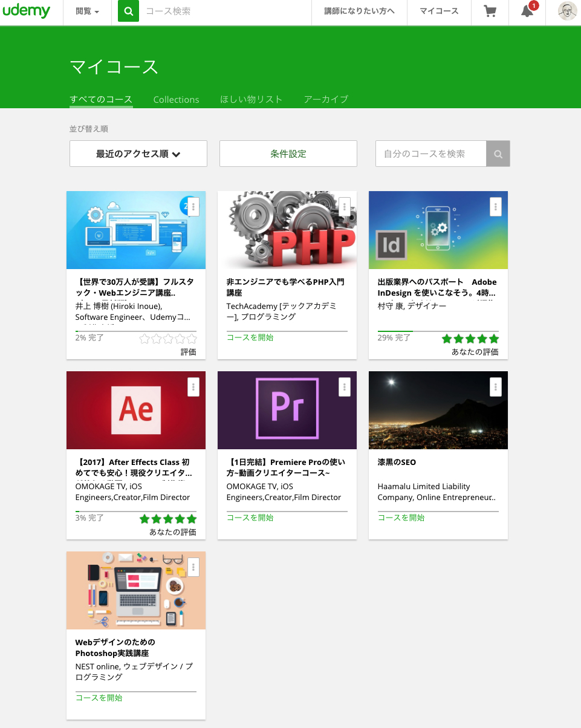Open the night city SEO course thumbnail
This screenshot has width=581, height=728.
(x=438, y=411)
